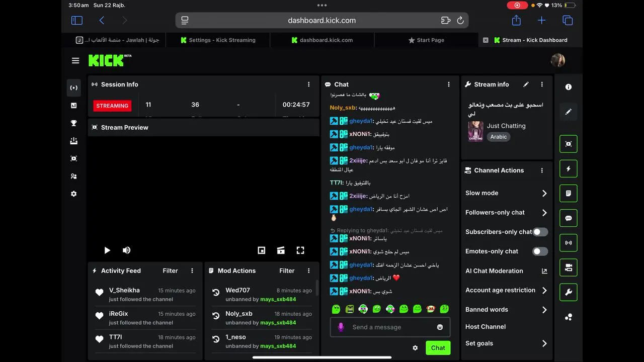Image resolution: width=644 pixels, height=362 pixels.
Task: Click username V_Sheikha in Activity Feed
Action: [124, 290]
